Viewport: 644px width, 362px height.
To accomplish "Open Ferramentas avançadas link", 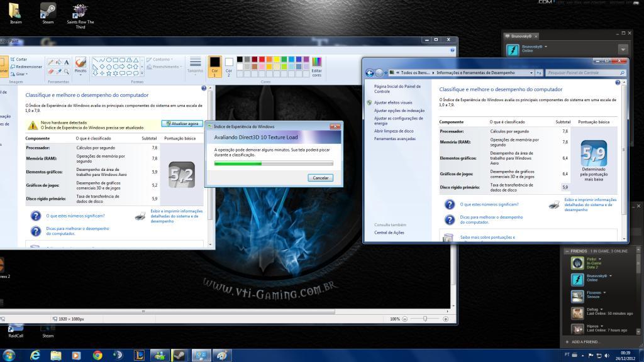I will tap(395, 139).
